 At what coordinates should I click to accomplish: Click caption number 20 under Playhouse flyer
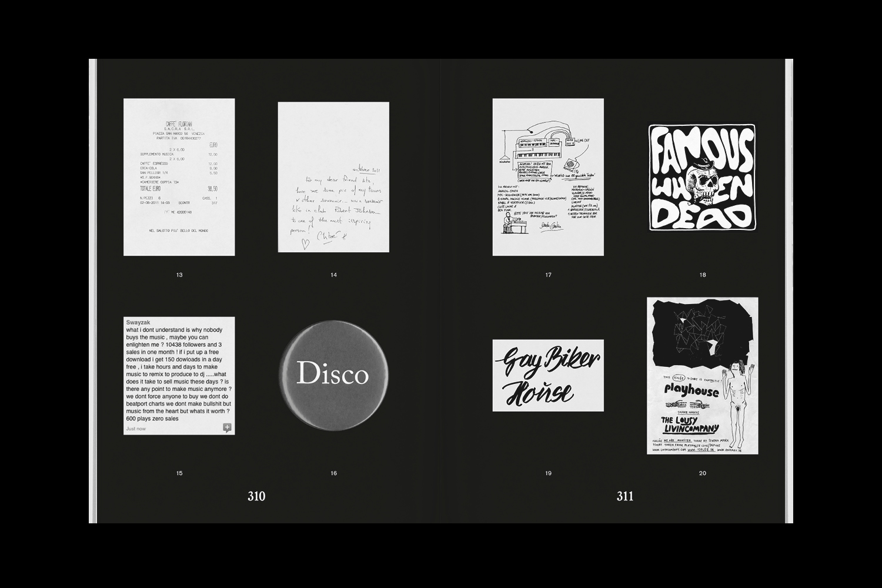[x=703, y=473]
